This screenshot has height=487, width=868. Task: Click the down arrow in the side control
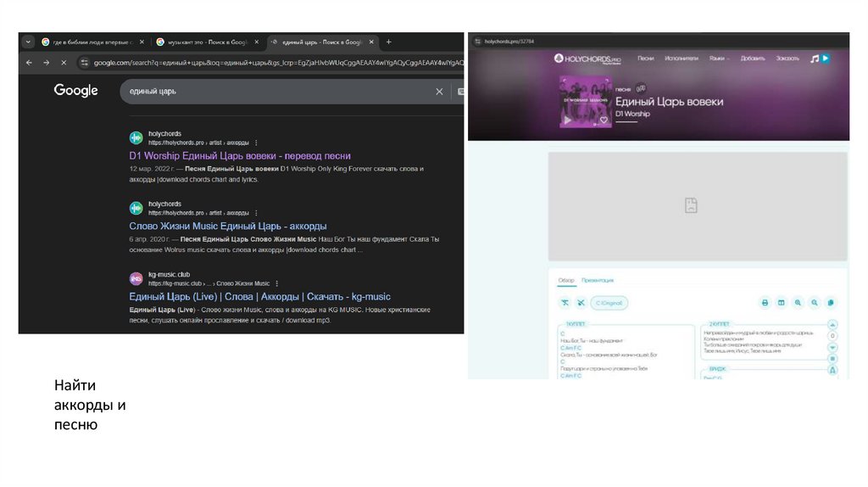pyautogui.click(x=832, y=347)
